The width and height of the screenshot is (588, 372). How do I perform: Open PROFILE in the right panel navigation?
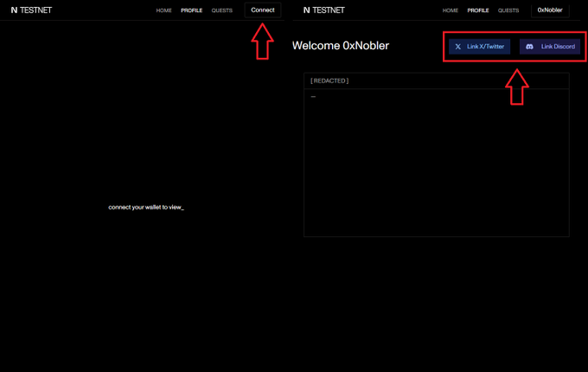(x=478, y=10)
